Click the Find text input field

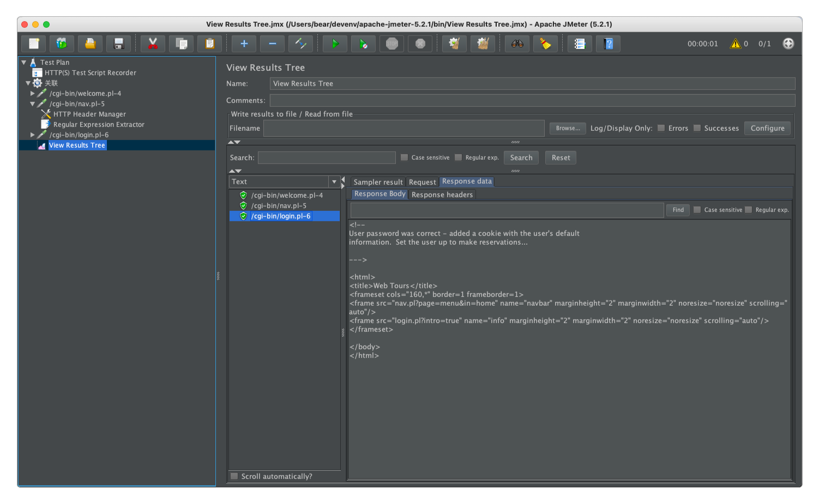pyautogui.click(x=507, y=210)
